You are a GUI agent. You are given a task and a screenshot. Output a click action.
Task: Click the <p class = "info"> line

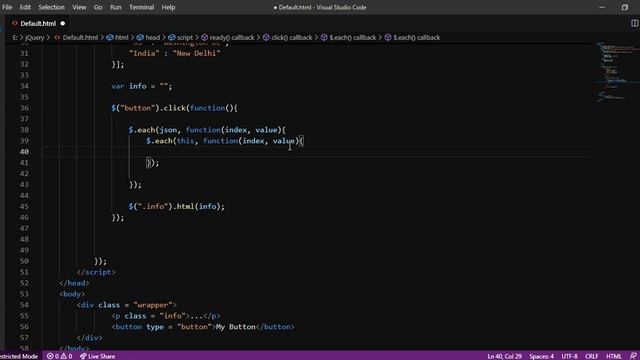166,316
